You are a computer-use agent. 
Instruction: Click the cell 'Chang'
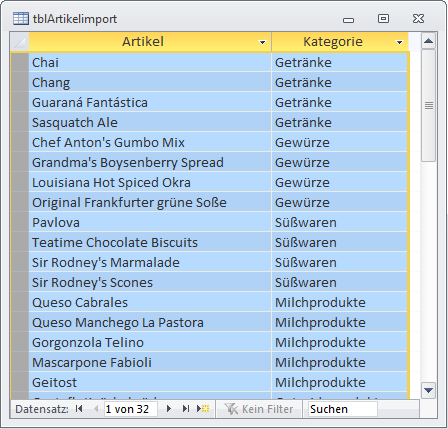click(150, 82)
